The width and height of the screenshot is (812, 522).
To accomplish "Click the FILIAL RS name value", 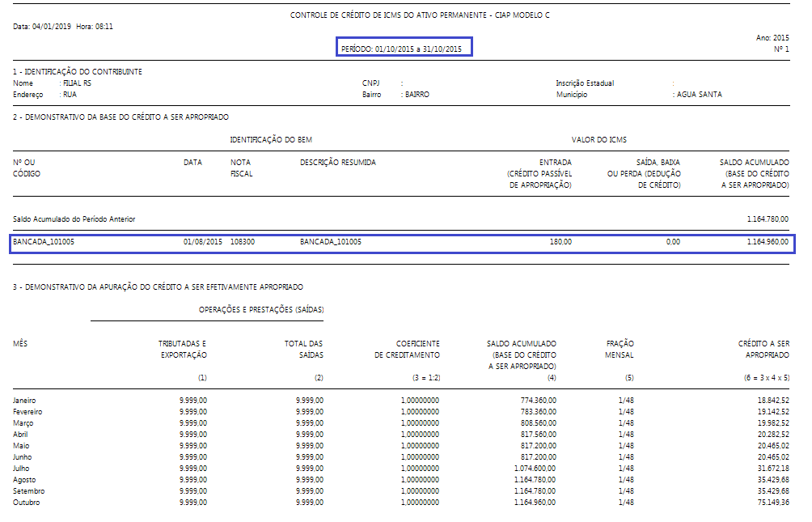I will pos(75,83).
